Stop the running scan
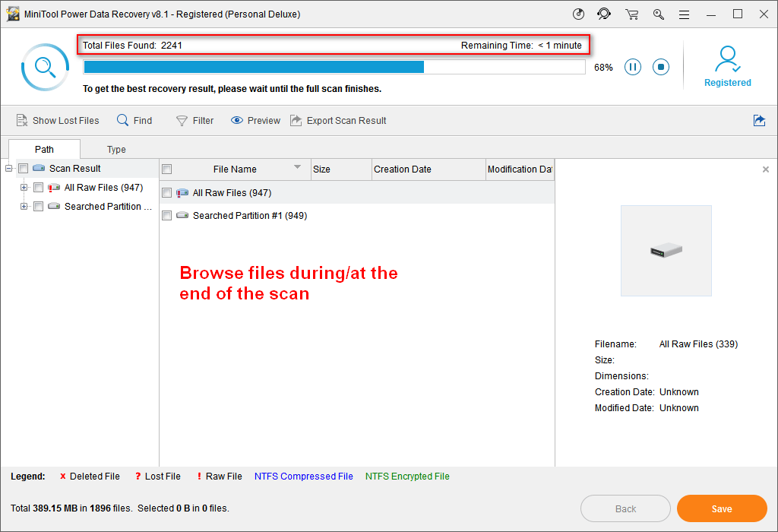This screenshot has height=532, width=778. 661,67
